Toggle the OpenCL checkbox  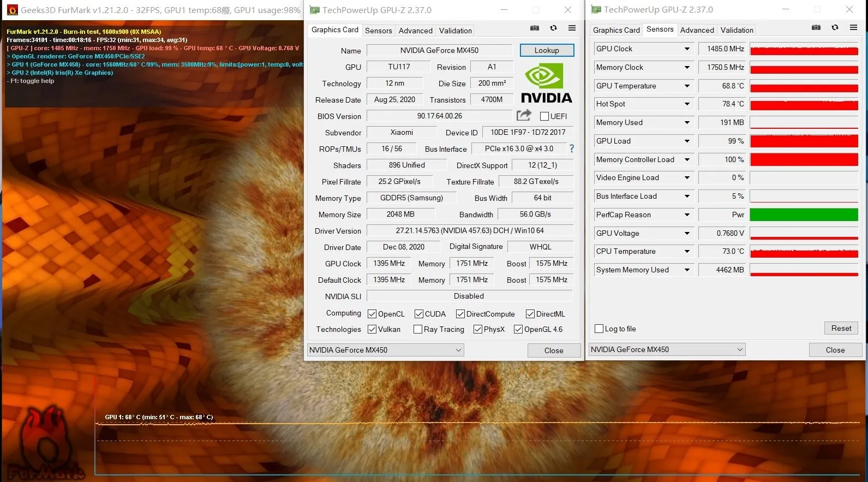pyautogui.click(x=372, y=314)
